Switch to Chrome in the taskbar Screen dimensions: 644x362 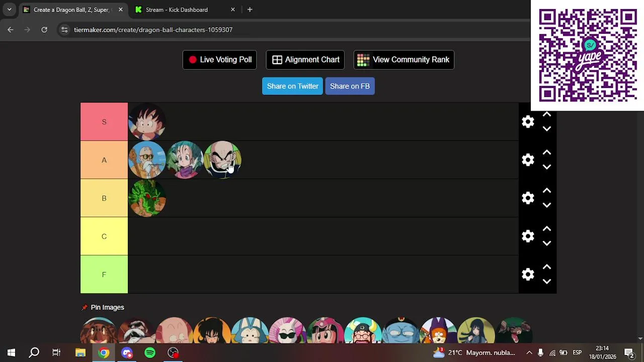coord(104,353)
